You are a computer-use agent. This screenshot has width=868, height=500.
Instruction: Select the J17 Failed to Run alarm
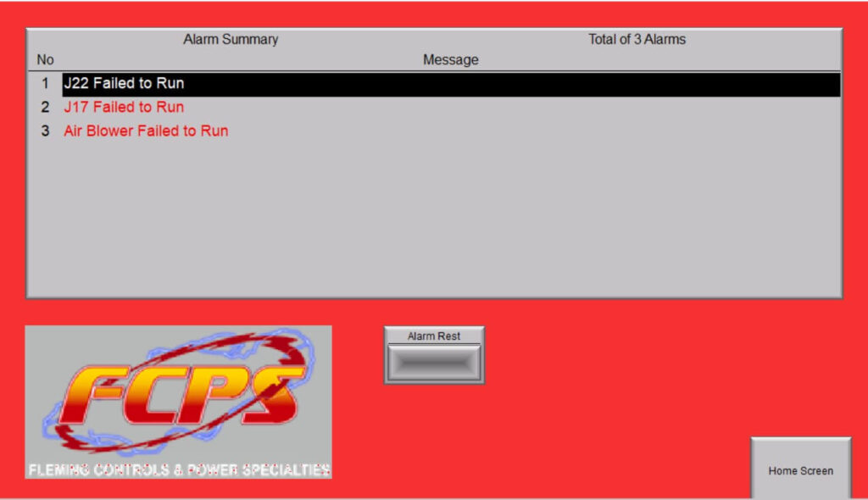[124, 108]
